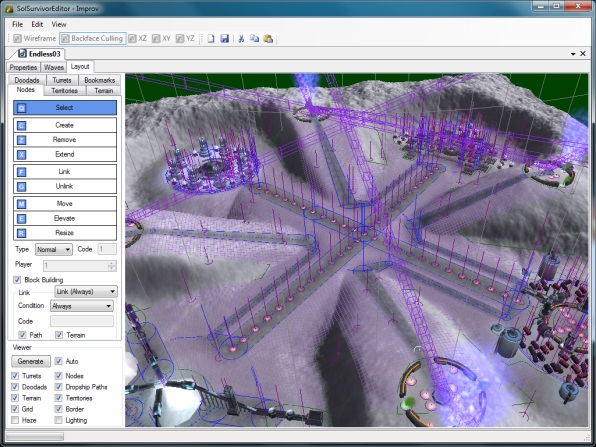Screen dimensions: 596x447
Task: Click the Link Code text field
Action: 82,321
